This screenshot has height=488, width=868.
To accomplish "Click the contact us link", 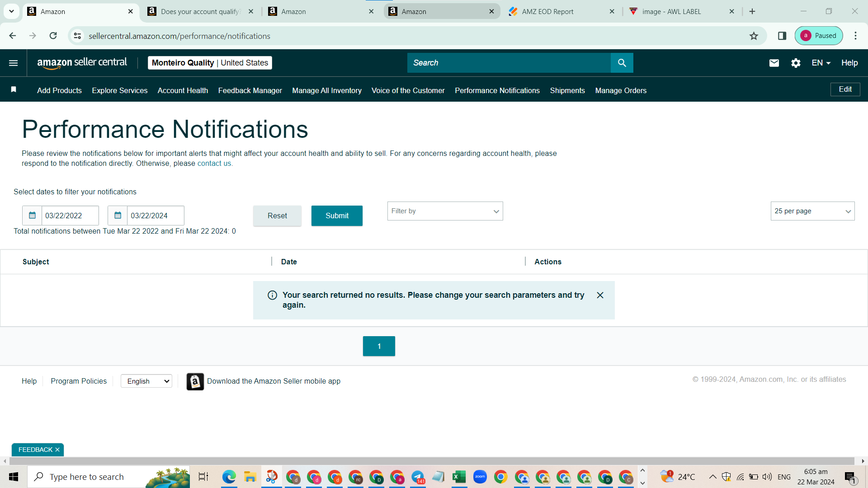I will point(214,163).
